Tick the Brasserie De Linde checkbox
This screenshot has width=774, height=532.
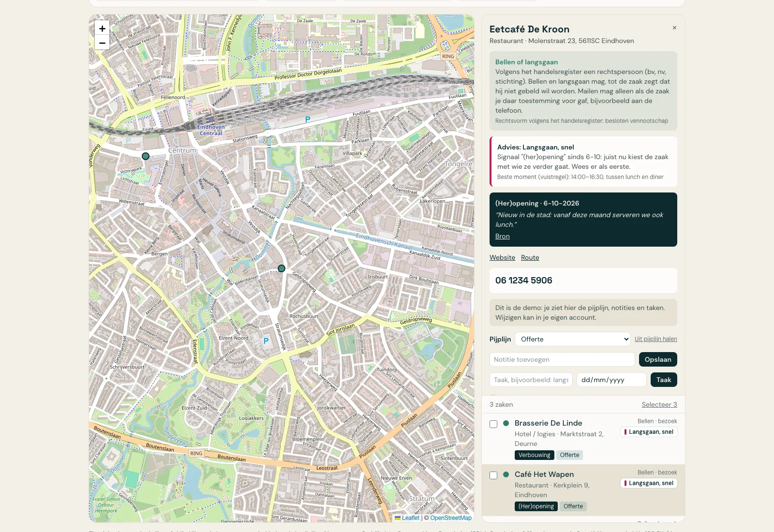click(x=493, y=424)
